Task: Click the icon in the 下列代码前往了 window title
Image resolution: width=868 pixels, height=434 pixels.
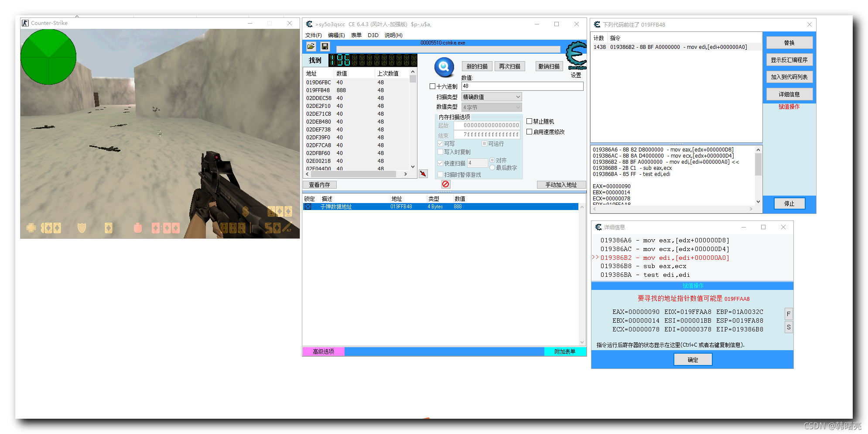Action: (x=597, y=25)
